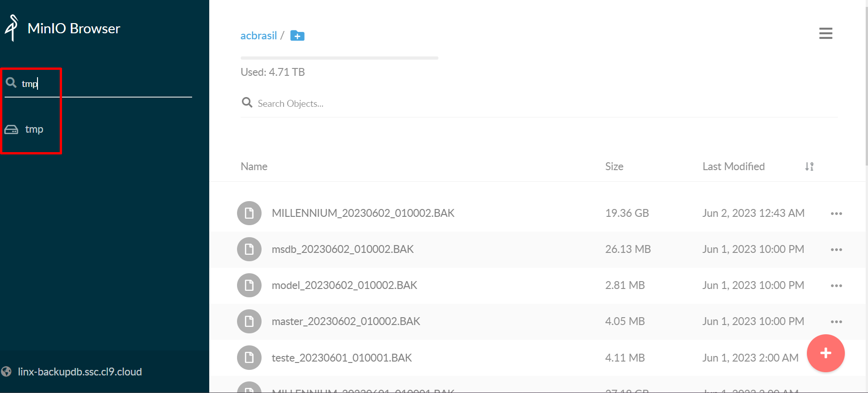Sort by the Last Modified column header
Image resolution: width=868 pixels, height=393 pixels.
(733, 166)
